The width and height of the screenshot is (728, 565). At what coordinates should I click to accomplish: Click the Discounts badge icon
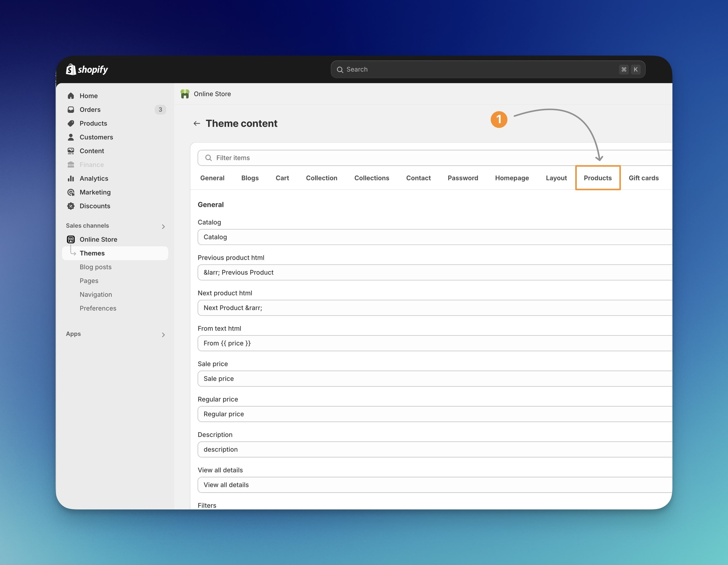71,206
